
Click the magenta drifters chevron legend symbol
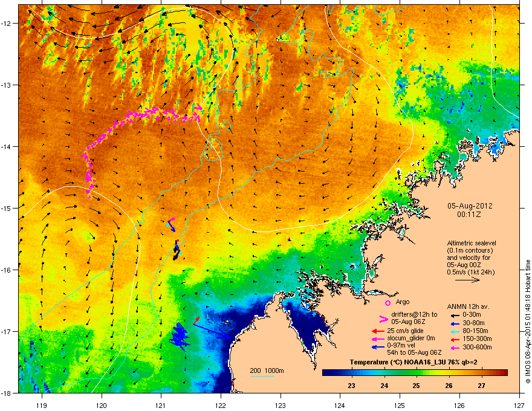[383, 319]
